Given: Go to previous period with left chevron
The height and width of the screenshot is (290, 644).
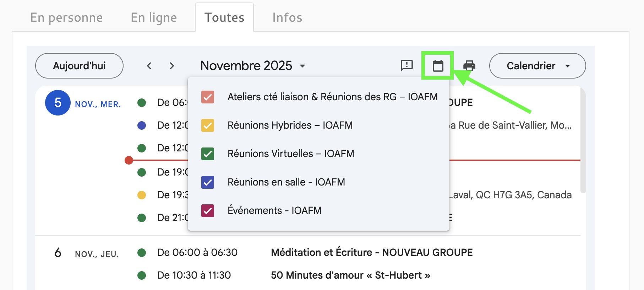Looking at the screenshot, I should tap(149, 66).
